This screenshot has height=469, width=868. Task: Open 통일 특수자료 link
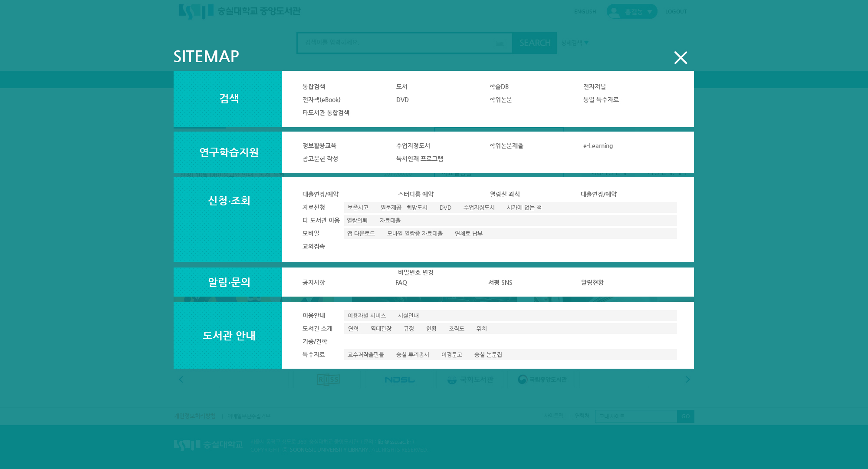point(601,100)
